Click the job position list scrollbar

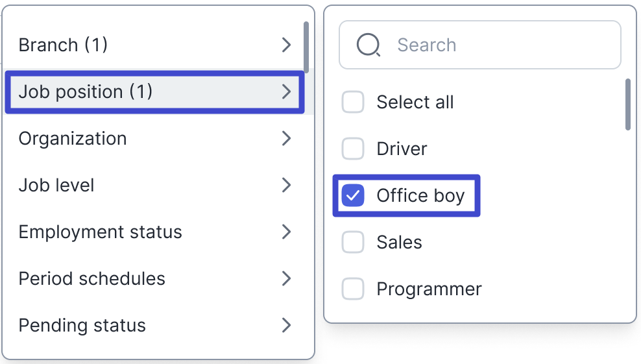coord(628,104)
